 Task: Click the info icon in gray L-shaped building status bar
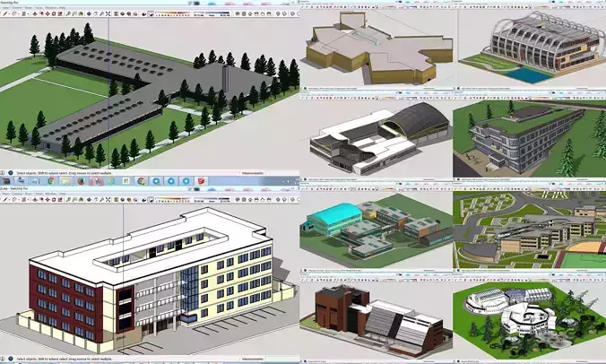pyautogui.click(x=11, y=173)
